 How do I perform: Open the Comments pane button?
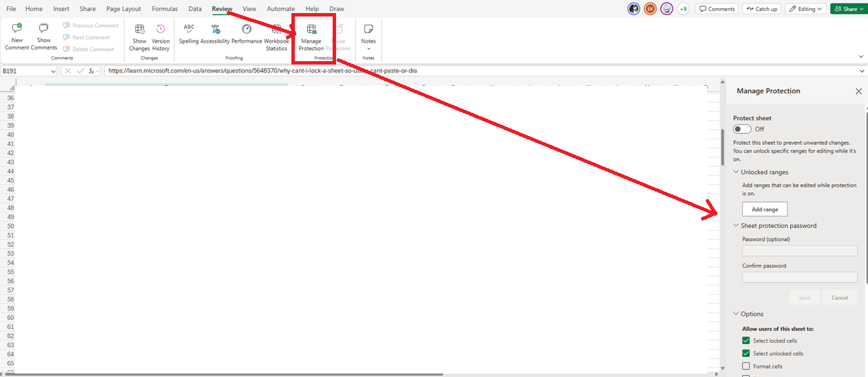coord(717,9)
